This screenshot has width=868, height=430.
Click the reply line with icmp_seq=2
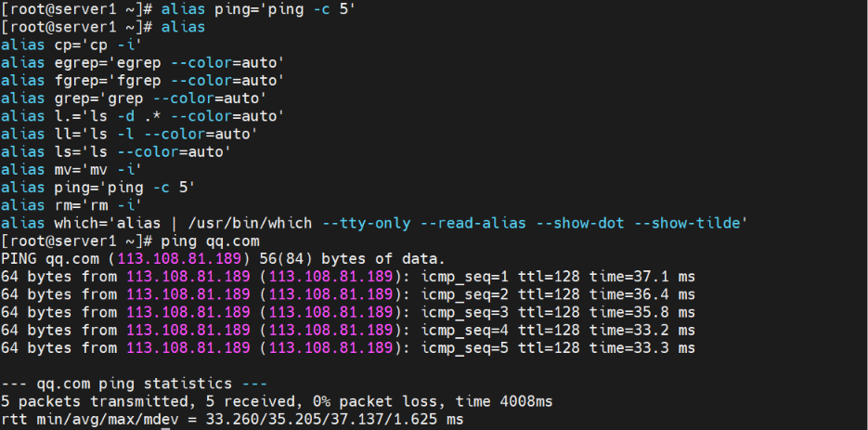[348, 294]
